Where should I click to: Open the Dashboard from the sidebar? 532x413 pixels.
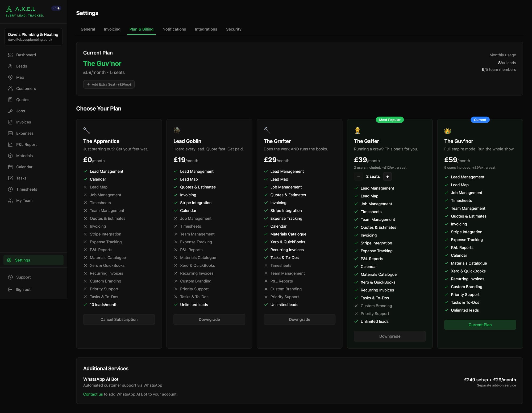click(26, 55)
